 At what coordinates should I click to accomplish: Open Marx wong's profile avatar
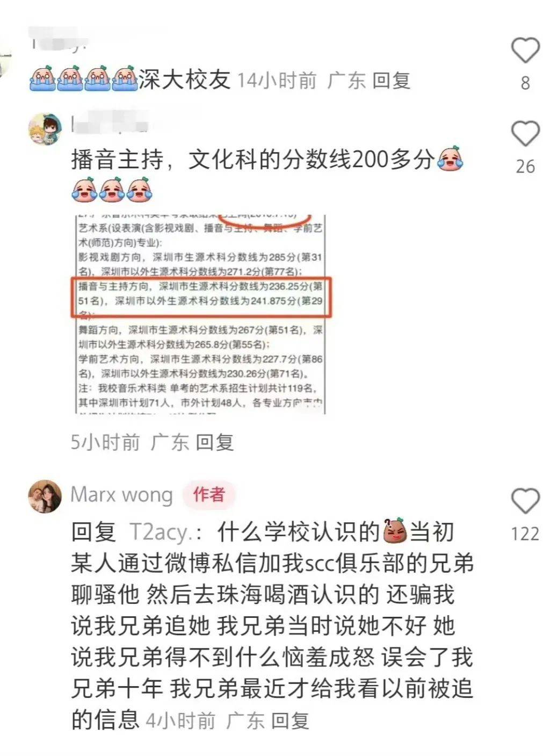[x=45, y=496]
